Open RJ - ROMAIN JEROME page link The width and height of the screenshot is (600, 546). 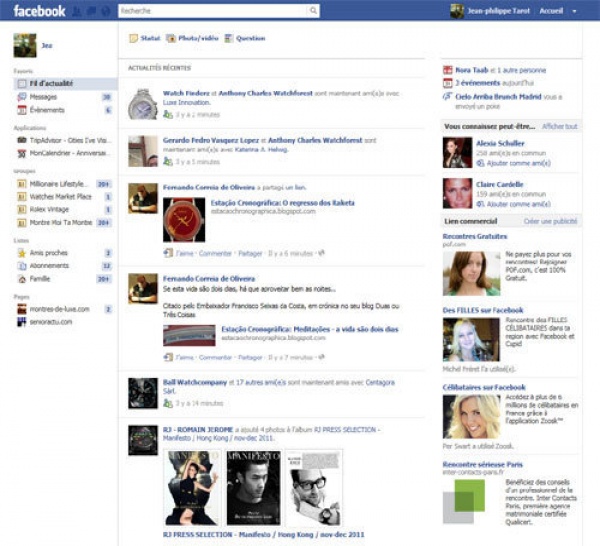(x=198, y=430)
